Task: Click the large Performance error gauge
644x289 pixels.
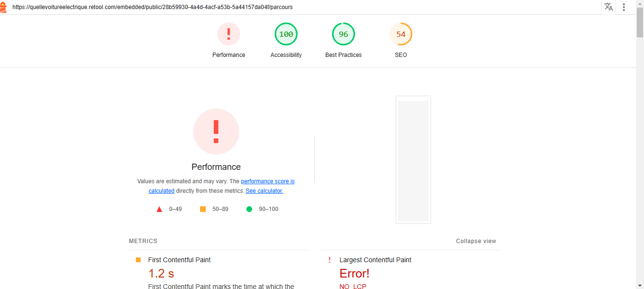Action: pyautogui.click(x=216, y=132)
